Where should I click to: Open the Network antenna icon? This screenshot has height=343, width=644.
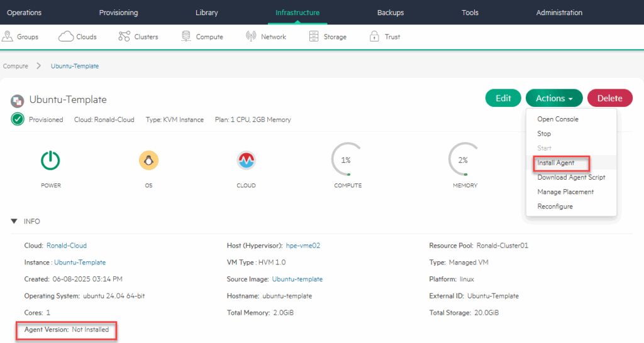[252, 36]
